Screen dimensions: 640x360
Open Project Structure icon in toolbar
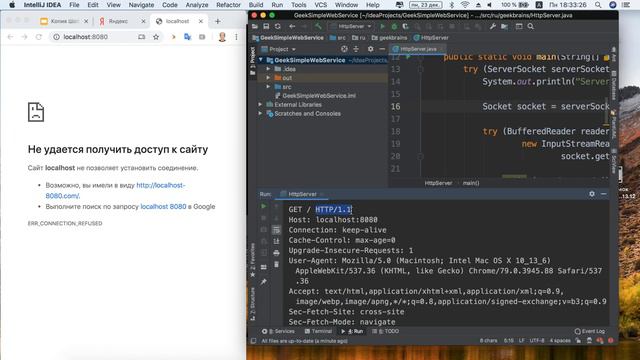point(504,27)
